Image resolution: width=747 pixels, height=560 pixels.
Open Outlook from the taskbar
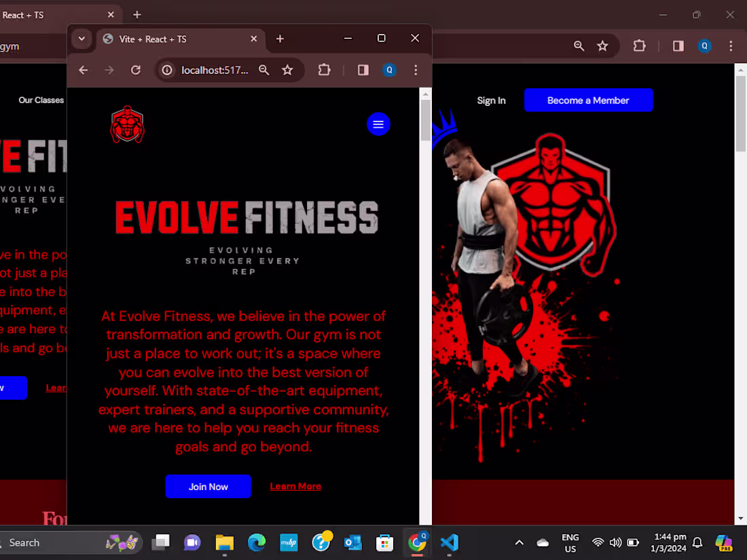pos(352,543)
